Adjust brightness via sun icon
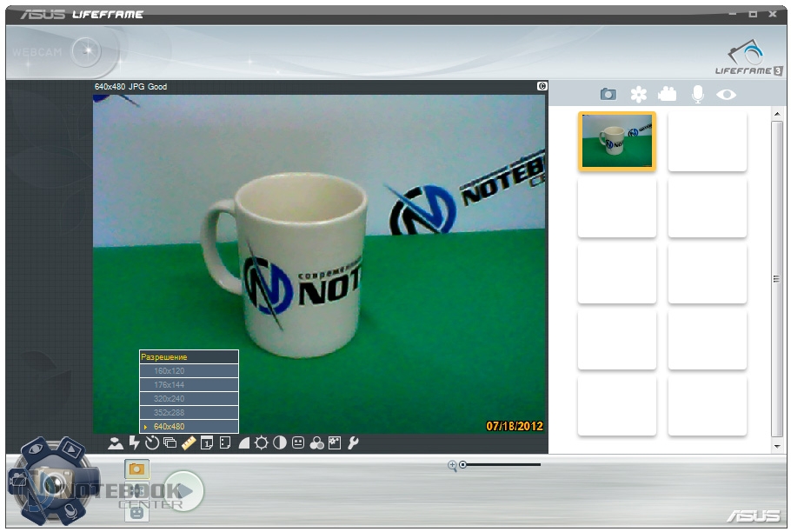Viewport: 791px width, 532px height. pyautogui.click(x=262, y=443)
